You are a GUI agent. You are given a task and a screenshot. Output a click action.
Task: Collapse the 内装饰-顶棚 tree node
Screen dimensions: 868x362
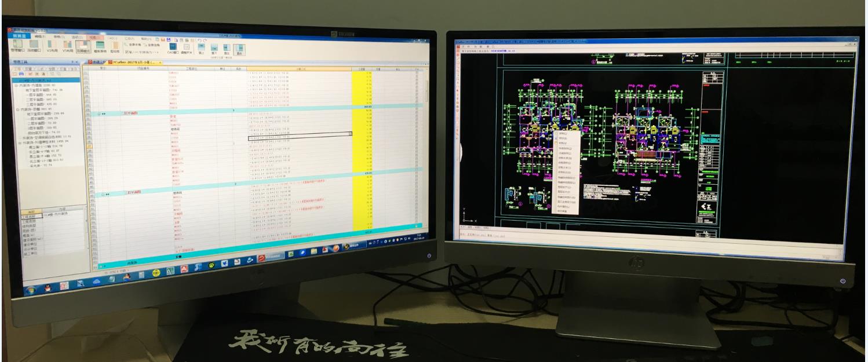pos(17,108)
